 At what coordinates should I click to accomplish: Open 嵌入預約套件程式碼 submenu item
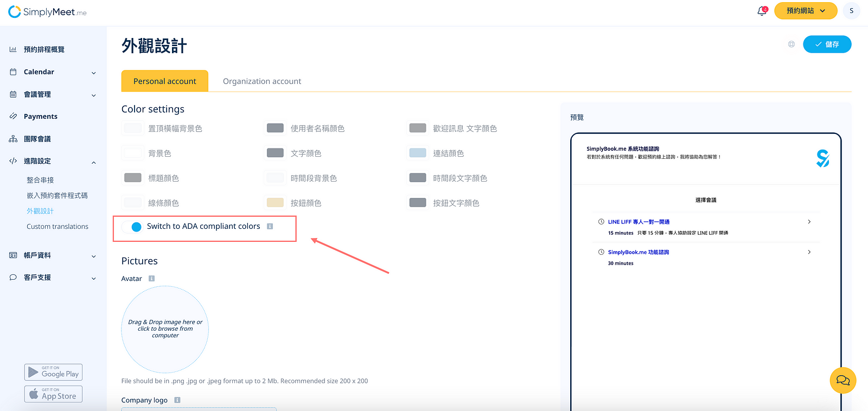tap(57, 195)
